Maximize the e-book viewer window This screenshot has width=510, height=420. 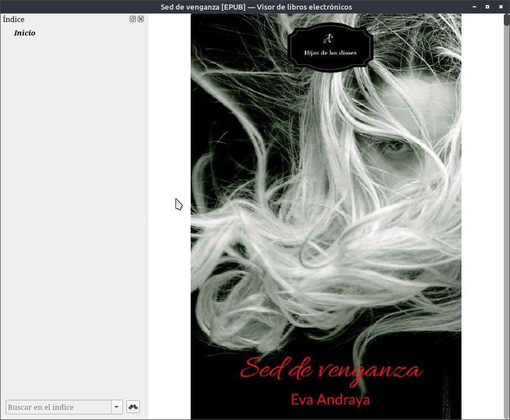(487, 7)
